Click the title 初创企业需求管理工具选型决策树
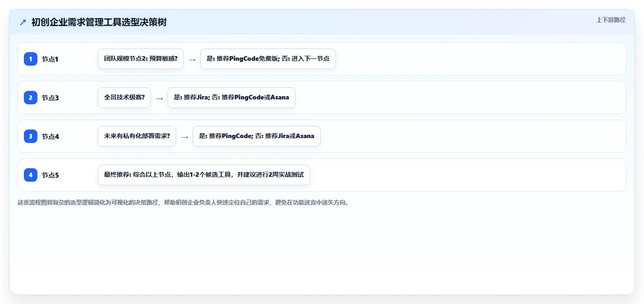This screenshot has height=304, width=644. point(99,22)
